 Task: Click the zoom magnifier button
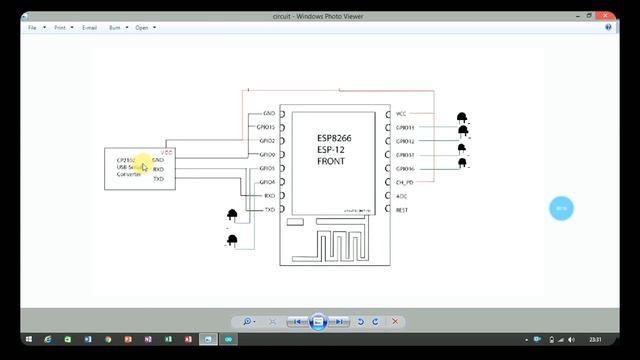pyautogui.click(x=247, y=322)
